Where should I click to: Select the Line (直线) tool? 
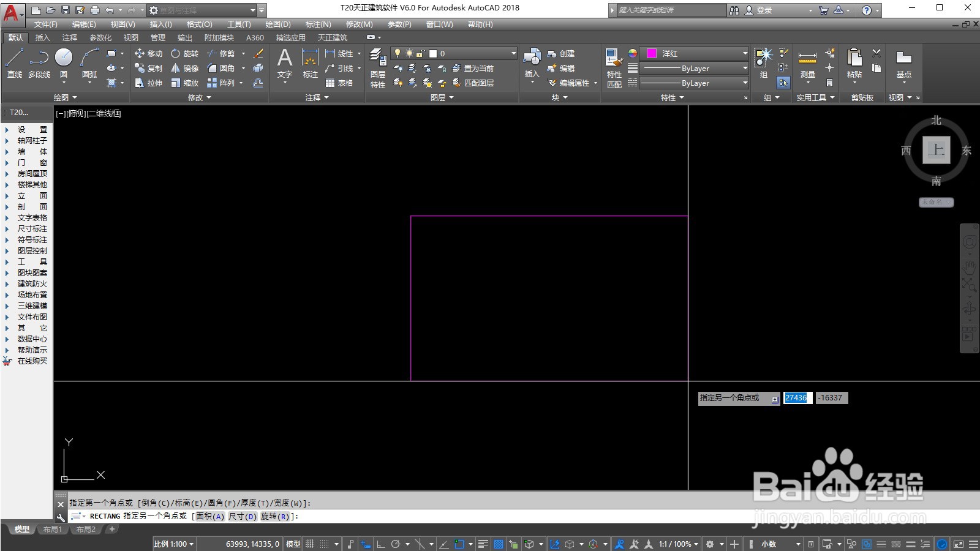click(15, 64)
